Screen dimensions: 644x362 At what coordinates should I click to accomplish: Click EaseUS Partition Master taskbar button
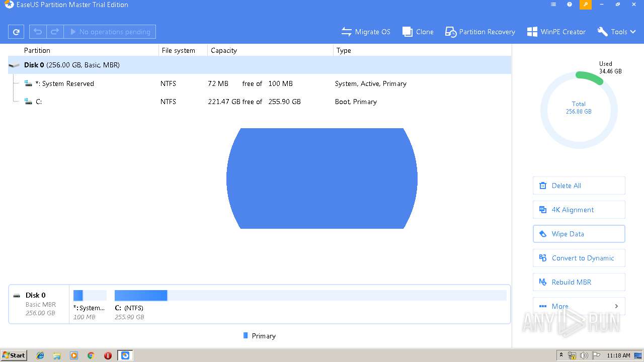[x=125, y=355]
